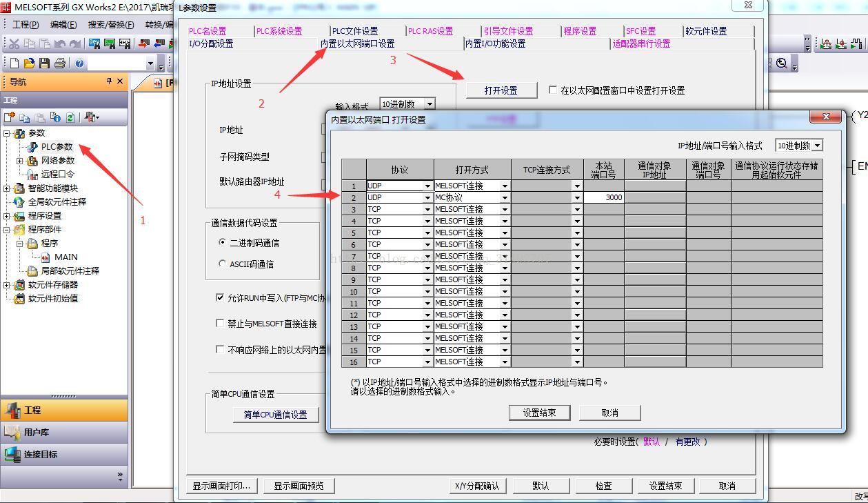Screen dimensions: 868x503
Task: Switch to PLC文件设置 tab
Action: point(355,31)
